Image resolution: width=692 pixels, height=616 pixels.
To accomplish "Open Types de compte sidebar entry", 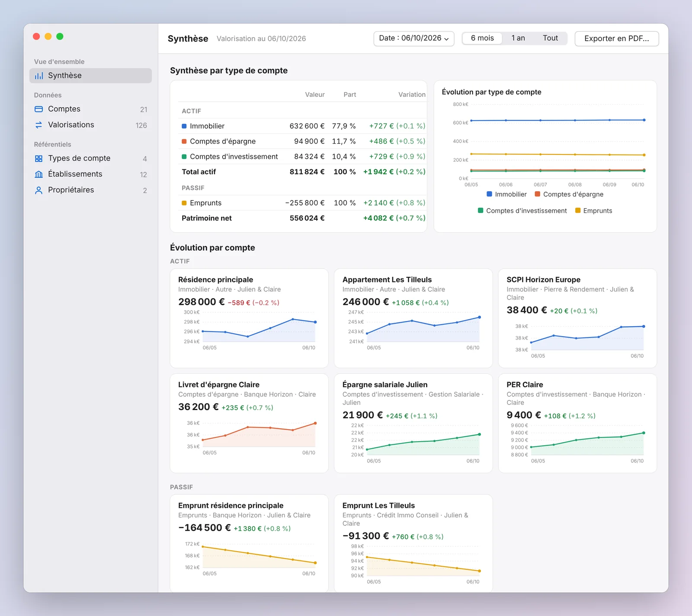I will [90, 159].
